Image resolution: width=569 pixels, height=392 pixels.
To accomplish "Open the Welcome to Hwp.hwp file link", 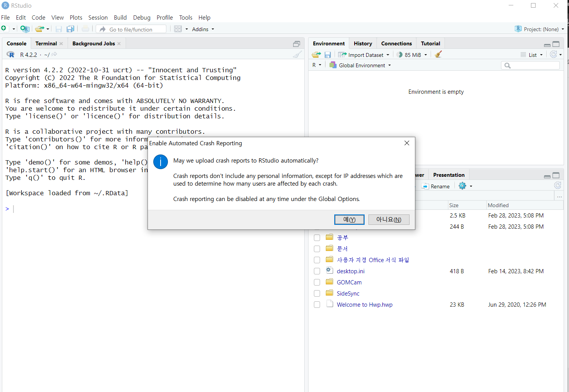I will 365,305.
